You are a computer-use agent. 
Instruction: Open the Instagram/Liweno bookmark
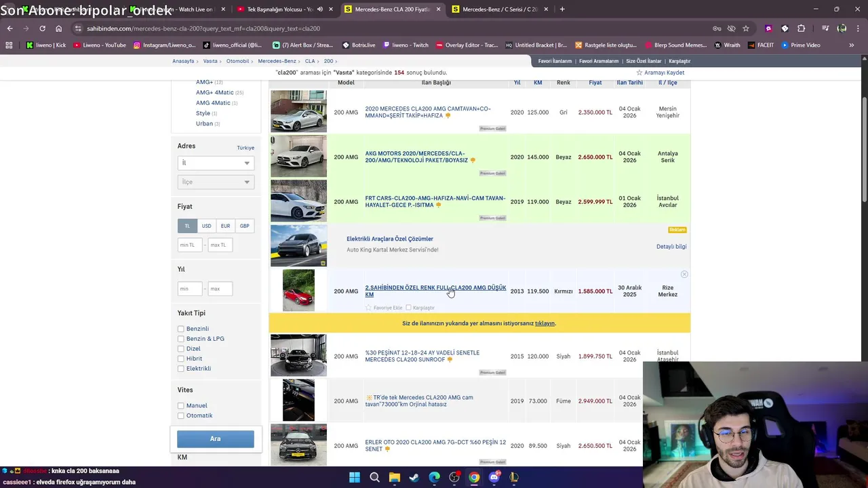[x=165, y=45]
